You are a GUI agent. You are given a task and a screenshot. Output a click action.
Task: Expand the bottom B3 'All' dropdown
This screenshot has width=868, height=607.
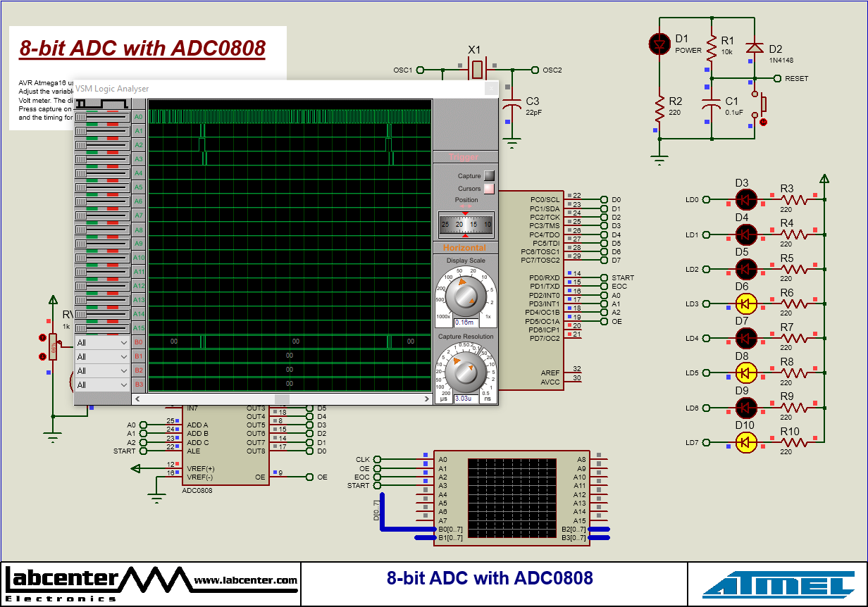101,384
